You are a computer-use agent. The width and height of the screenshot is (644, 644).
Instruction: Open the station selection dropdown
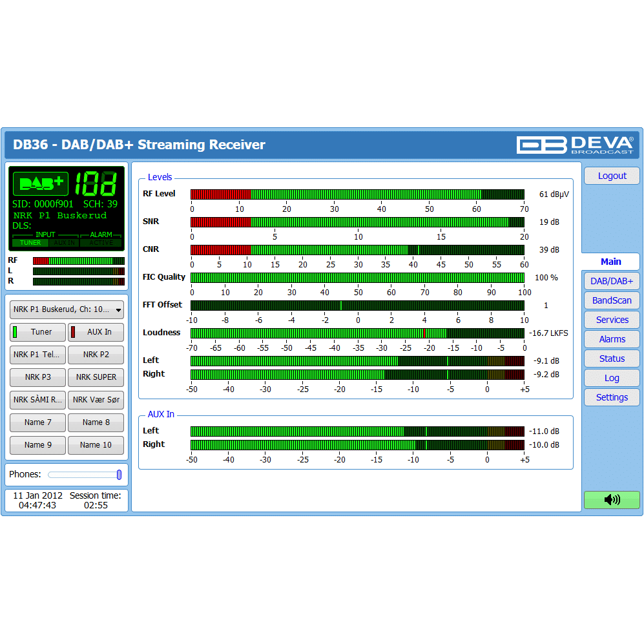[67, 309]
